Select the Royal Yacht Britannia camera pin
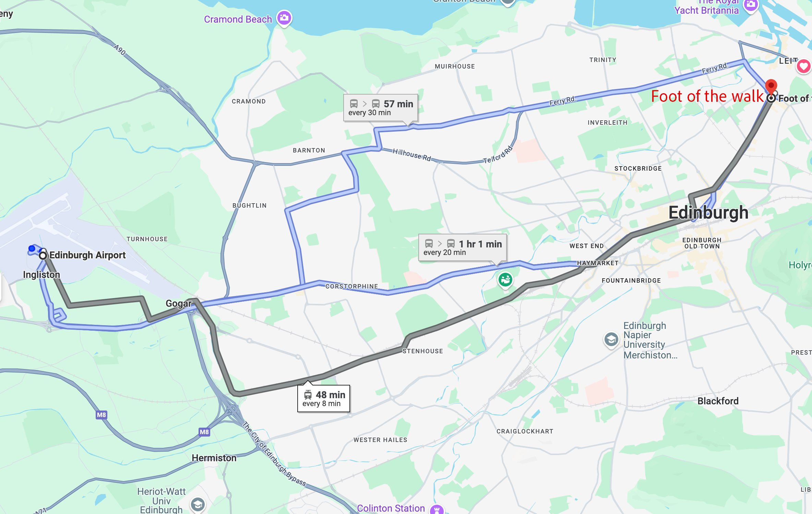812x514 pixels. point(751,5)
